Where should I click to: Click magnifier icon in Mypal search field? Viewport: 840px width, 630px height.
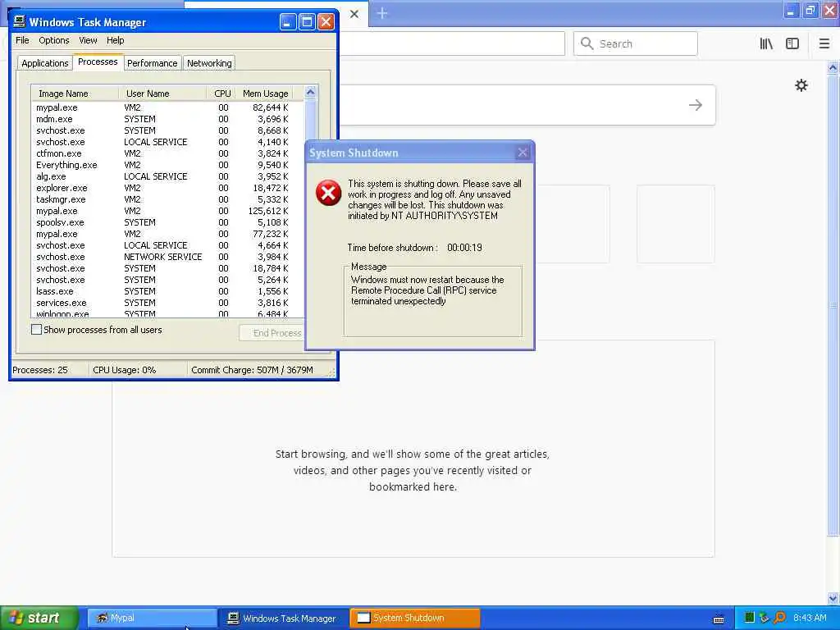coord(587,43)
